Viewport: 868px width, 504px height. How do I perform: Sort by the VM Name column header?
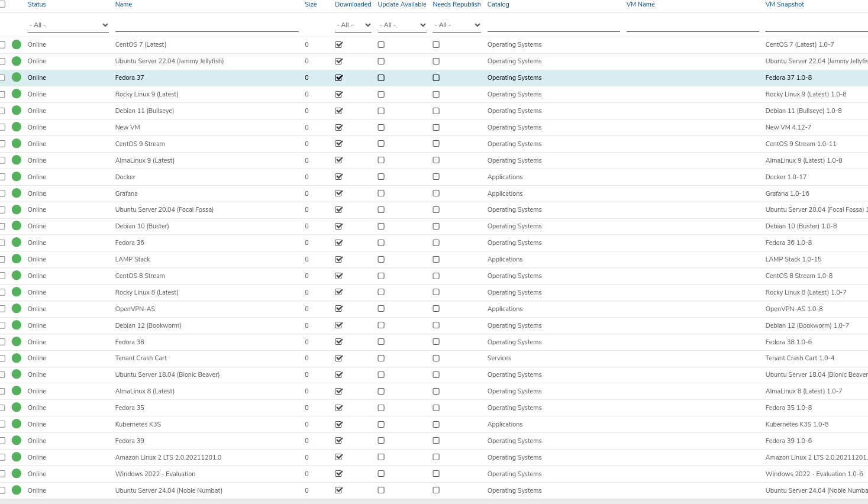(641, 4)
